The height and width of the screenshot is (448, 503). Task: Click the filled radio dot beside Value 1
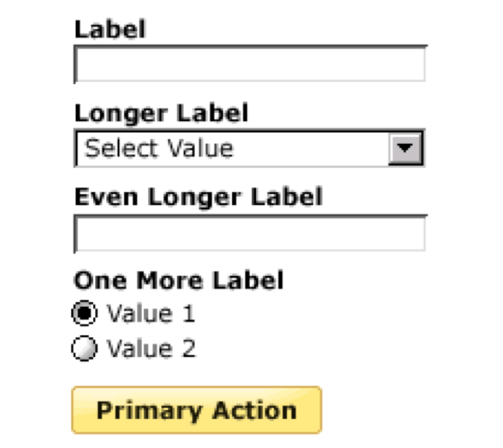coord(85,315)
